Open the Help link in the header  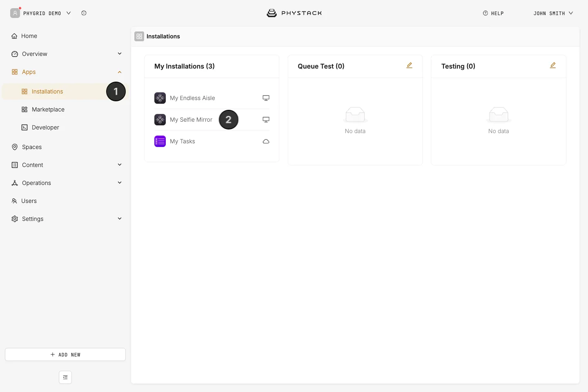click(x=493, y=13)
